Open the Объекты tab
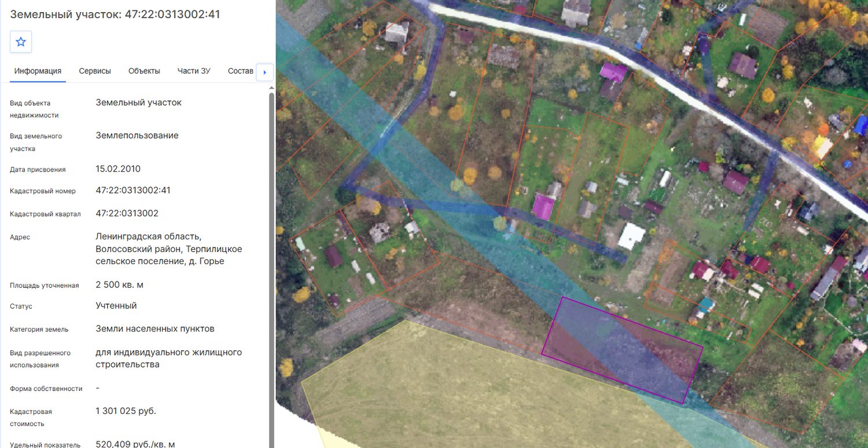 [x=144, y=71]
